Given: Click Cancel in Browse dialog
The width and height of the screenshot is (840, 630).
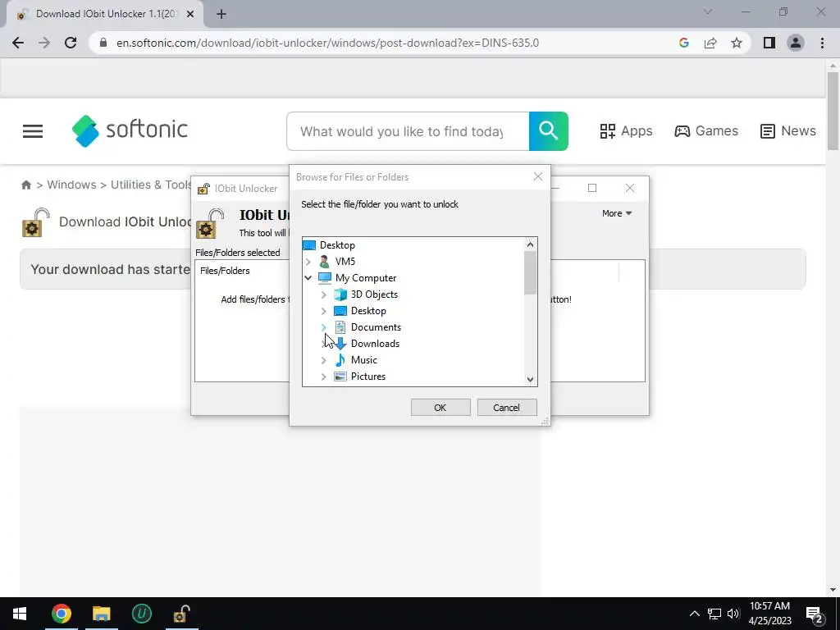Looking at the screenshot, I should [506, 407].
